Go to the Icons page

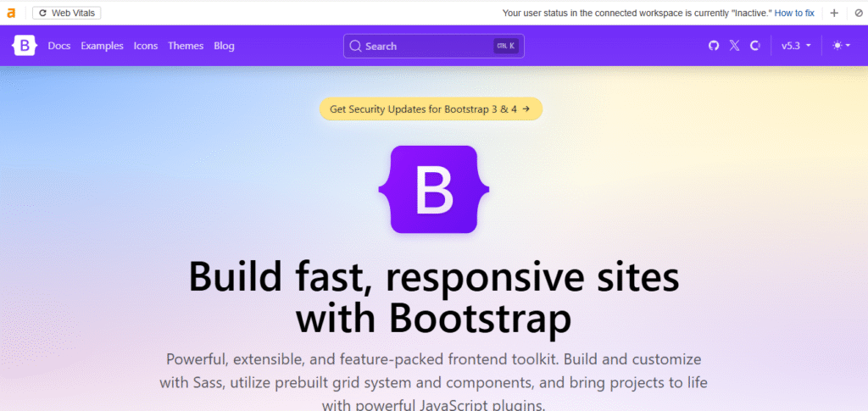(146, 46)
